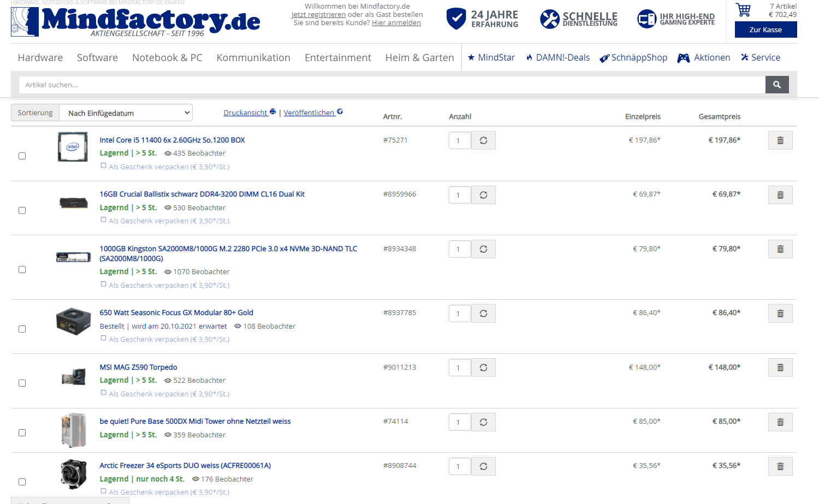
Task: Click the Veröffentlichen link
Action: point(313,112)
